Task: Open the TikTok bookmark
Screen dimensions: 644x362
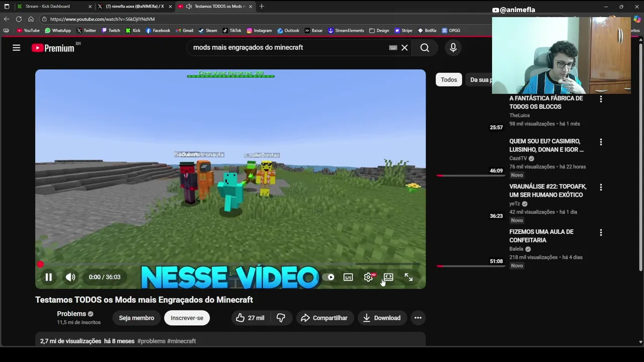Action: tap(232, 31)
